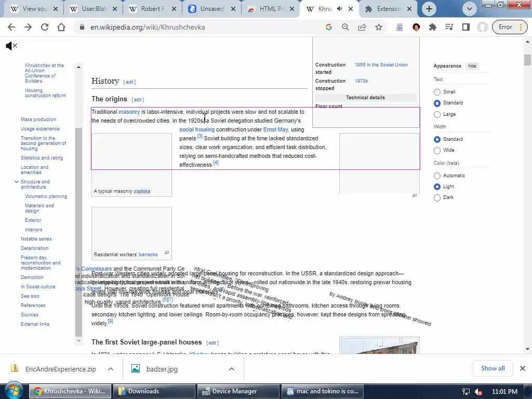This screenshot has width=532, height=399.
Task: Toggle the browser side panel
Action: pos(466,27)
